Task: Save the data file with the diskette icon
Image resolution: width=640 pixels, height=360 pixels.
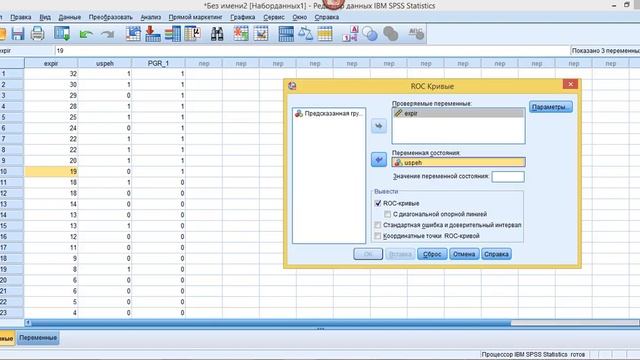Action: [x=18, y=34]
